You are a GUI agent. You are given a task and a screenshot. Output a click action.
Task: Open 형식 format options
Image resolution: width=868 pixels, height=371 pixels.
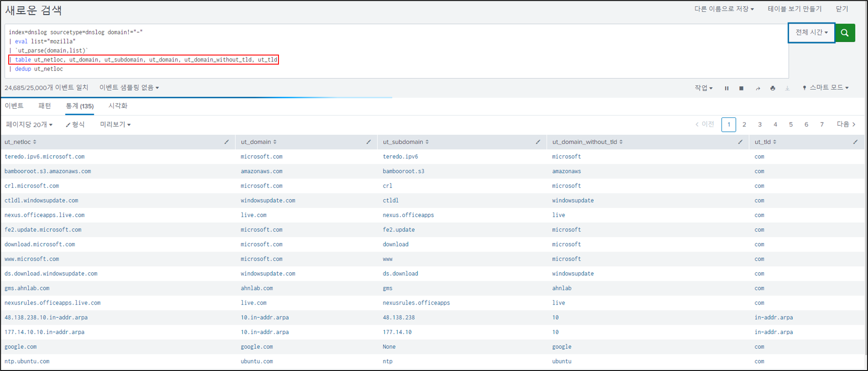(x=75, y=125)
